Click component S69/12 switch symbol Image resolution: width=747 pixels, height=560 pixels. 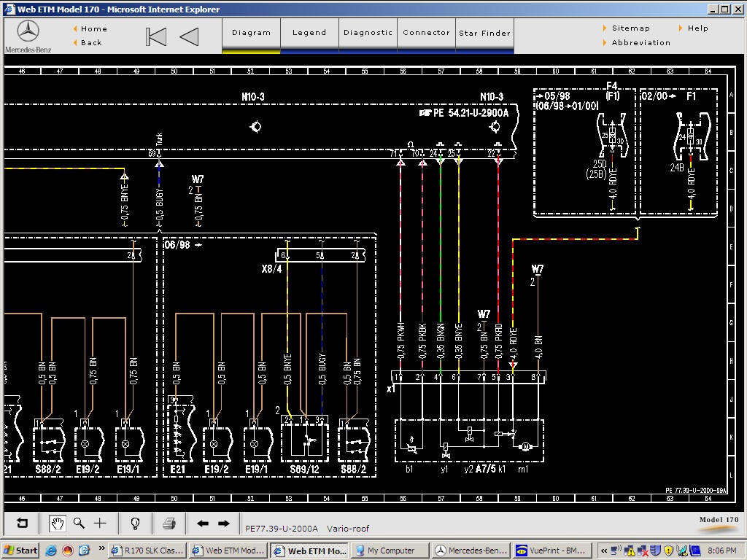[x=305, y=443]
